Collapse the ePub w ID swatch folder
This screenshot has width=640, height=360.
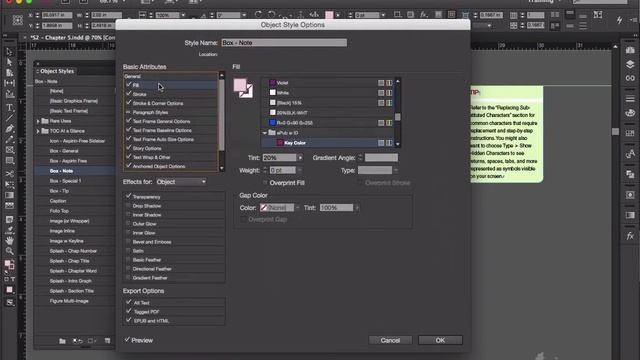[x=264, y=133]
